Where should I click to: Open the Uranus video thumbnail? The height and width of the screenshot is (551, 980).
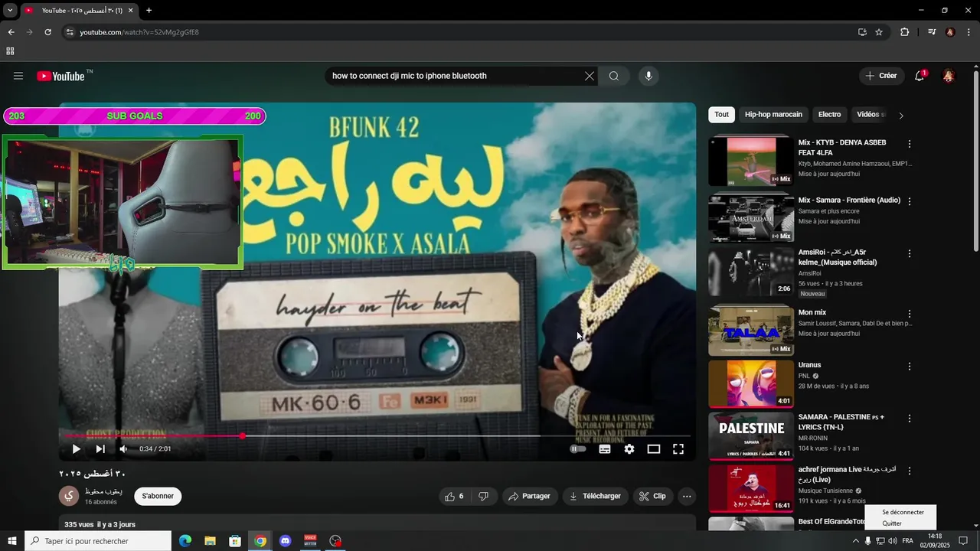pyautogui.click(x=751, y=383)
